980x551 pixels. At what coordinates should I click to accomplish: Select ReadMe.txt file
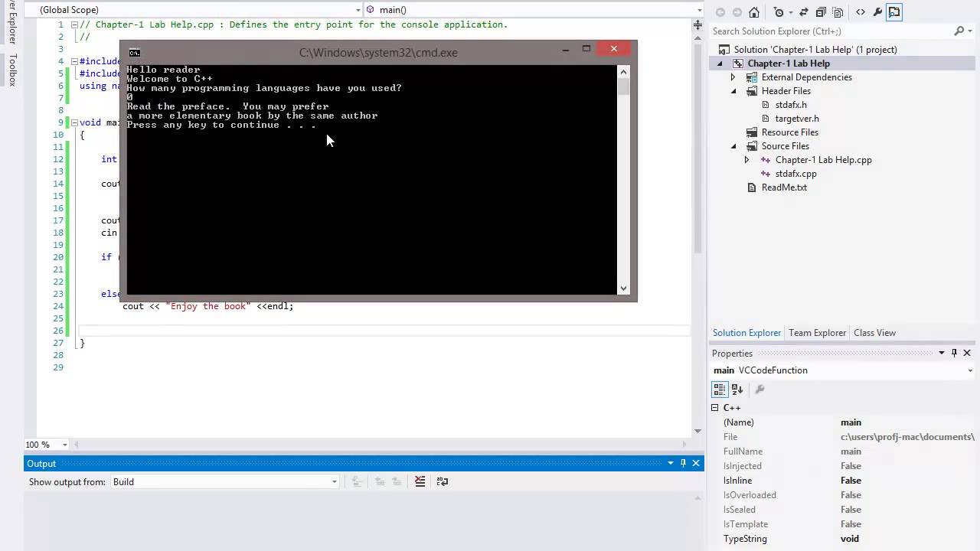point(784,187)
